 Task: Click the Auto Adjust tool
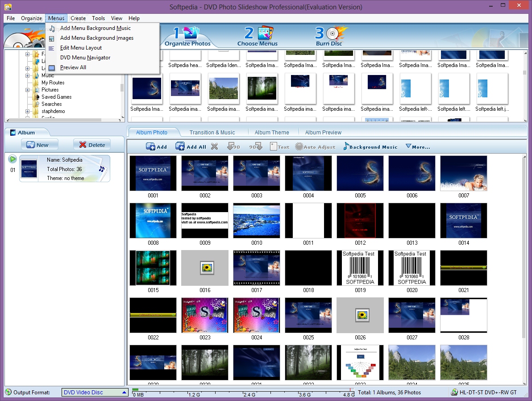tap(315, 146)
